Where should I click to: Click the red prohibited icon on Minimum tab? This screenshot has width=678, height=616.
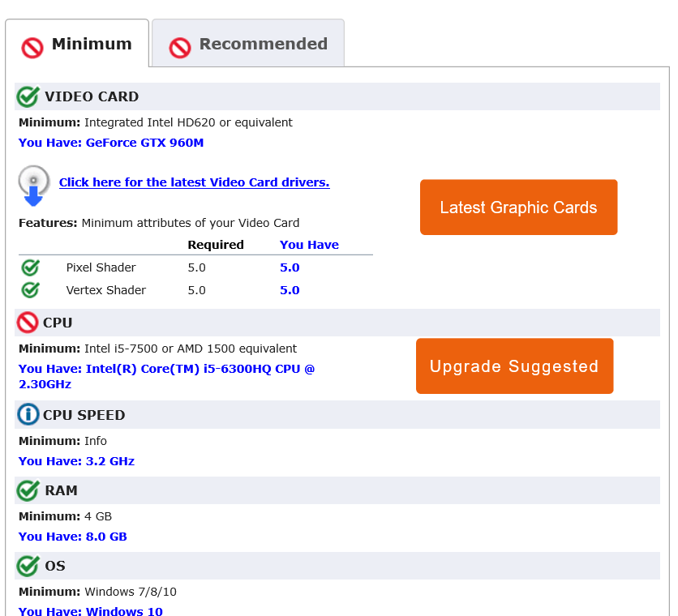tap(32, 47)
